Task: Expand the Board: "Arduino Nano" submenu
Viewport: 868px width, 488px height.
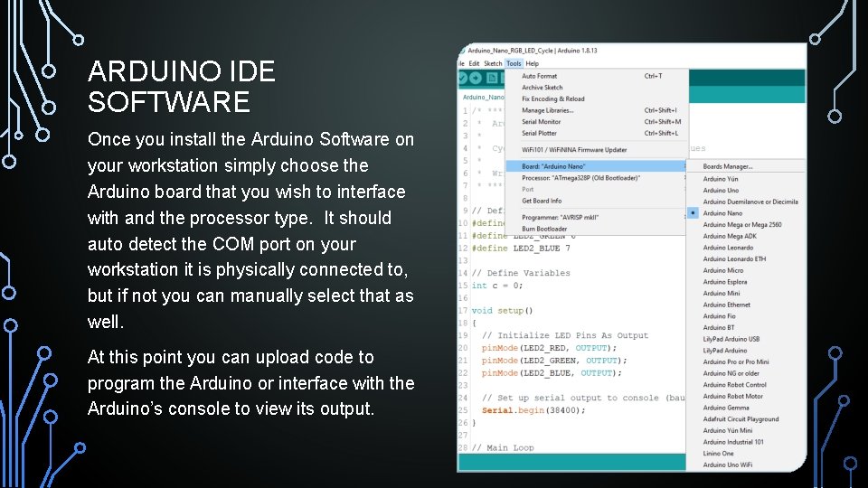Action: (597, 166)
